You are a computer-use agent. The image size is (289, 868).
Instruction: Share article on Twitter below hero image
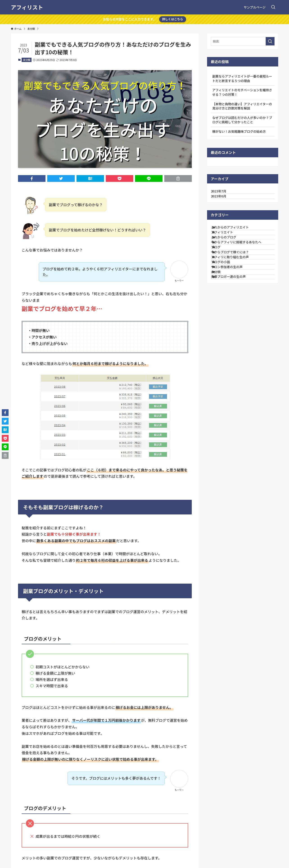(61, 179)
